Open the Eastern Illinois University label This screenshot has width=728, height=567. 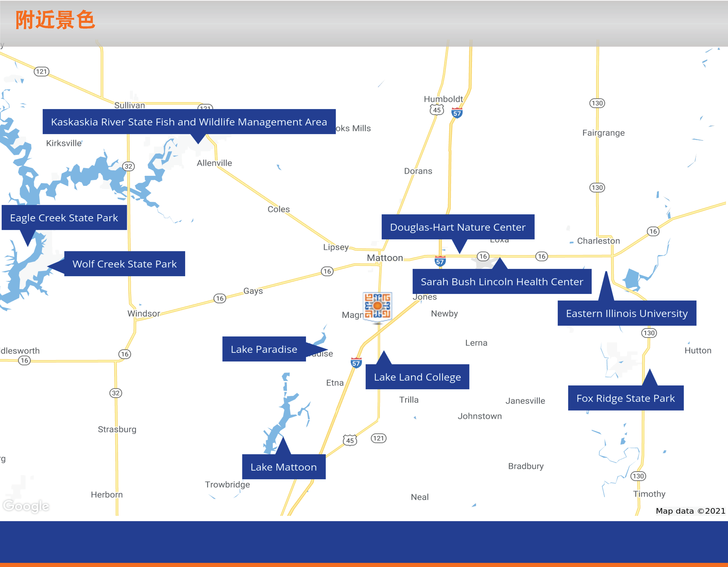pyautogui.click(x=627, y=313)
